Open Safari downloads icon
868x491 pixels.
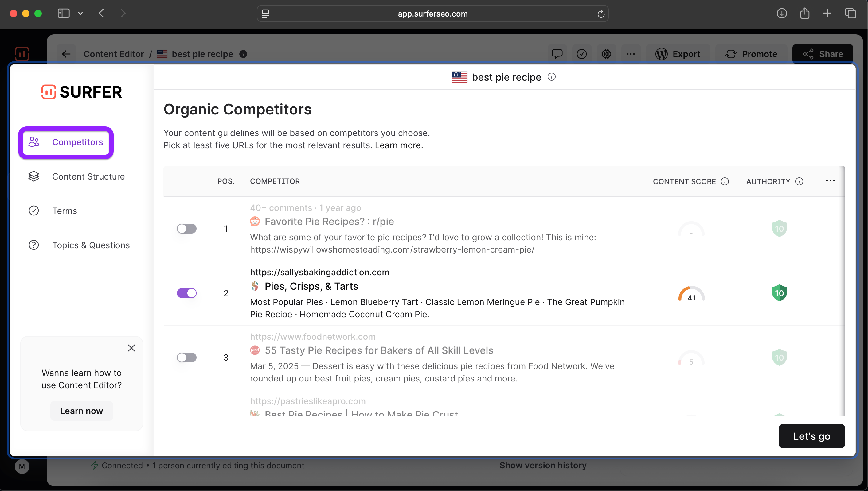(782, 14)
